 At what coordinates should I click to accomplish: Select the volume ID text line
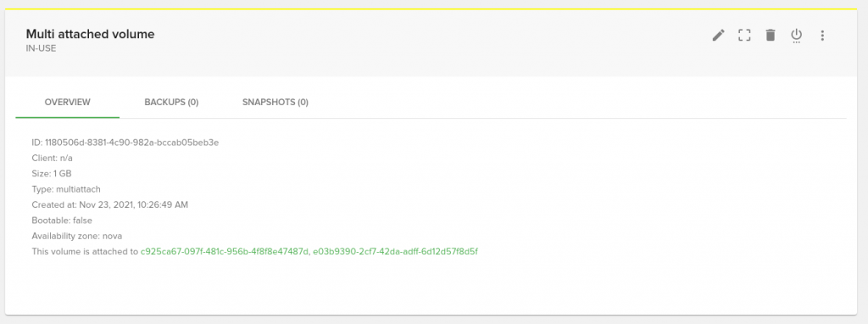click(x=125, y=142)
